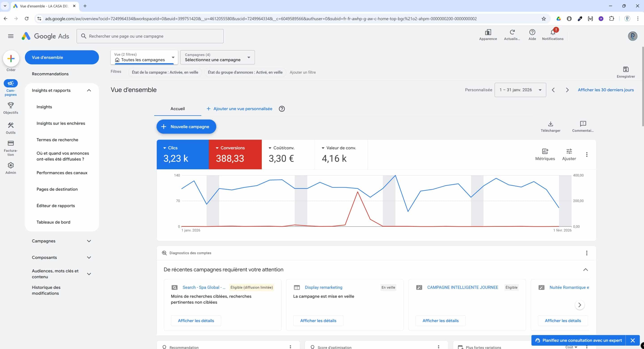Open the Notifications bell
The height and width of the screenshot is (349, 644).
[553, 32]
